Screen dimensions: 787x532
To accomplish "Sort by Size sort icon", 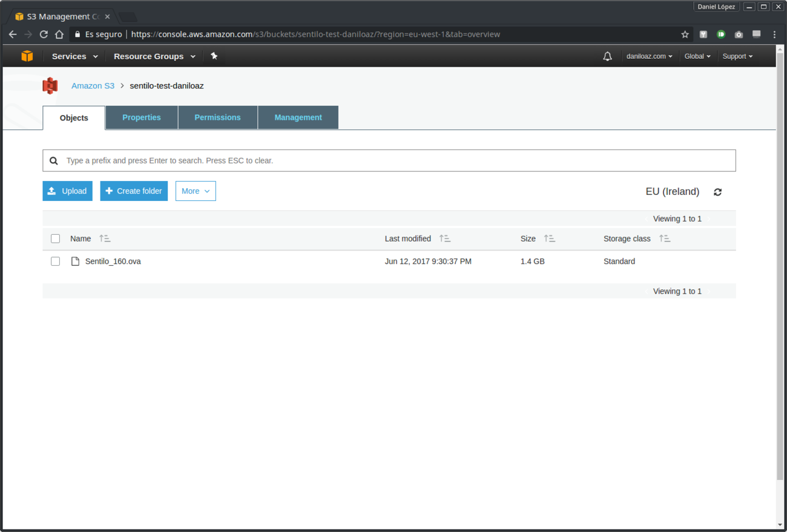I will click(549, 238).
